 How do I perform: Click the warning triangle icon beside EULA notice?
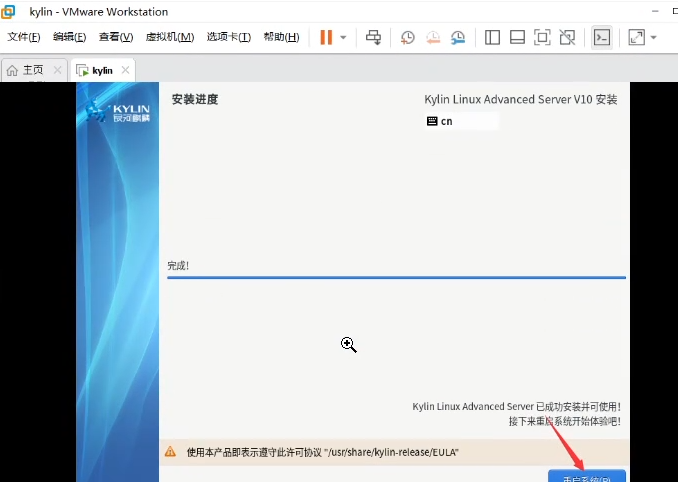[x=170, y=452]
